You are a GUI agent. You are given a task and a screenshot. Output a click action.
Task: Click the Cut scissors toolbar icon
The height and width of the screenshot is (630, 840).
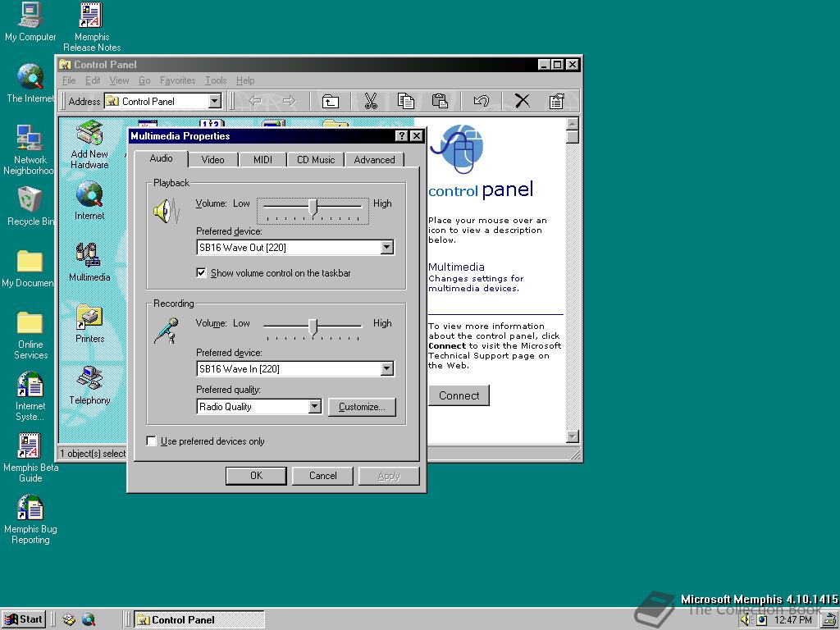tap(371, 101)
